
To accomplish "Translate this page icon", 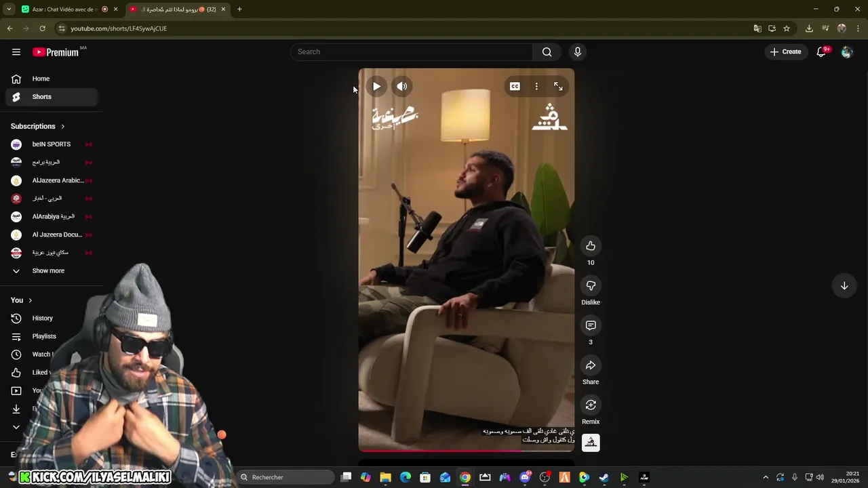I will pyautogui.click(x=757, y=28).
